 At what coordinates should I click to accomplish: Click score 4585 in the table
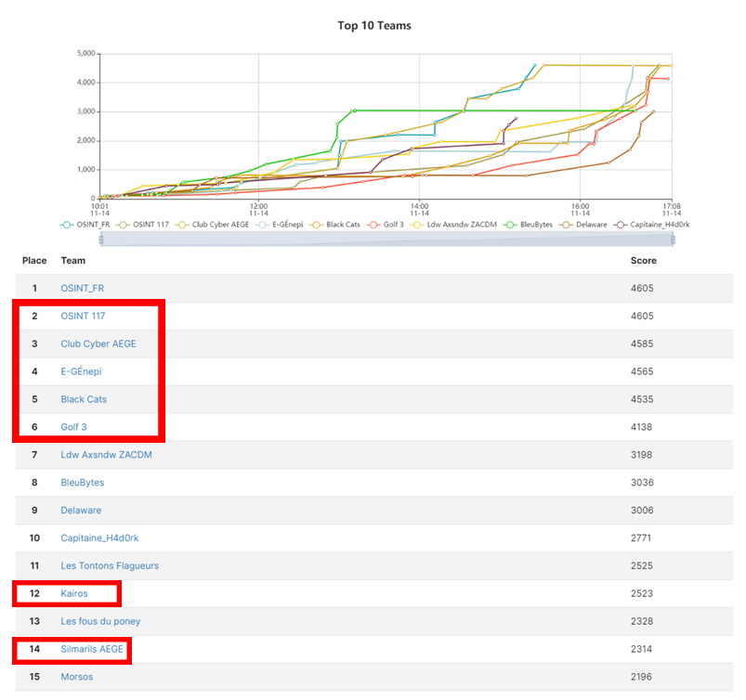642,344
